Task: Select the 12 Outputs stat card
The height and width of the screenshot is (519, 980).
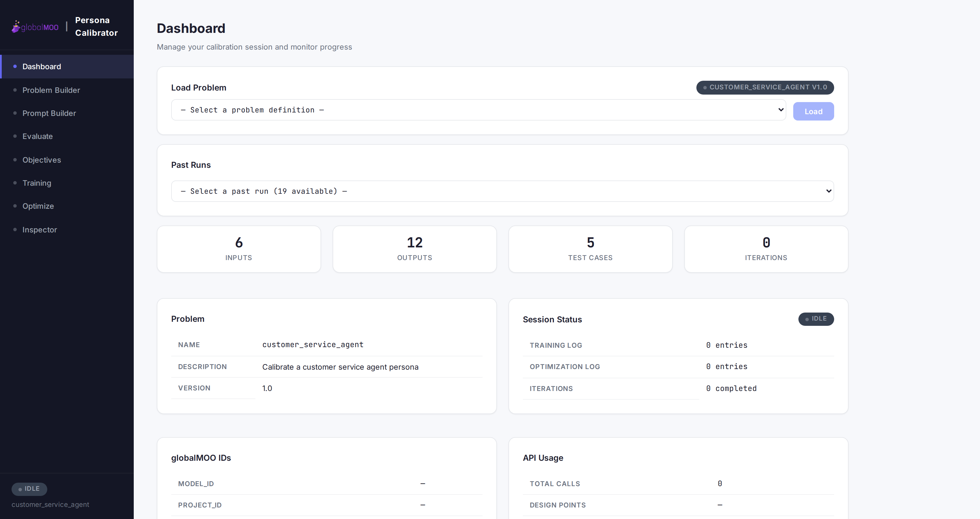Action: 414,249
